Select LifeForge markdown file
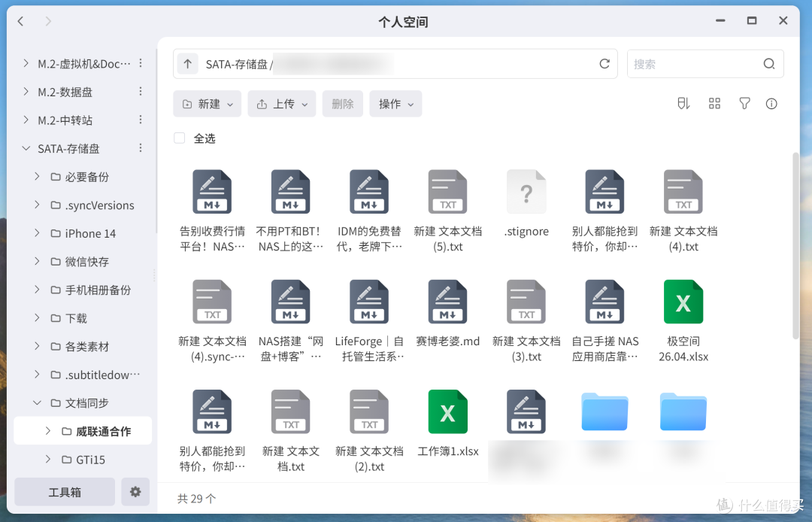This screenshot has width=812, height=522. [x=369, y=302]
